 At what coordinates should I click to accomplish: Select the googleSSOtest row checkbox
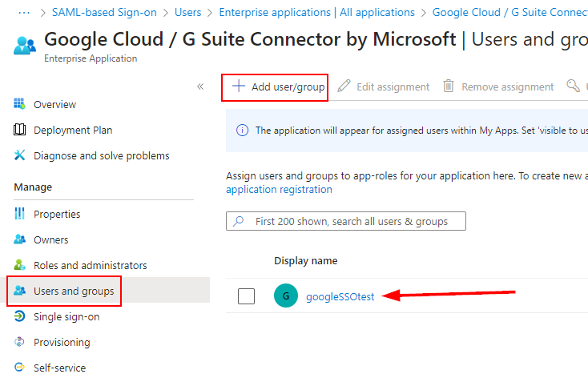pyautogui.click(x=247, y=296)
